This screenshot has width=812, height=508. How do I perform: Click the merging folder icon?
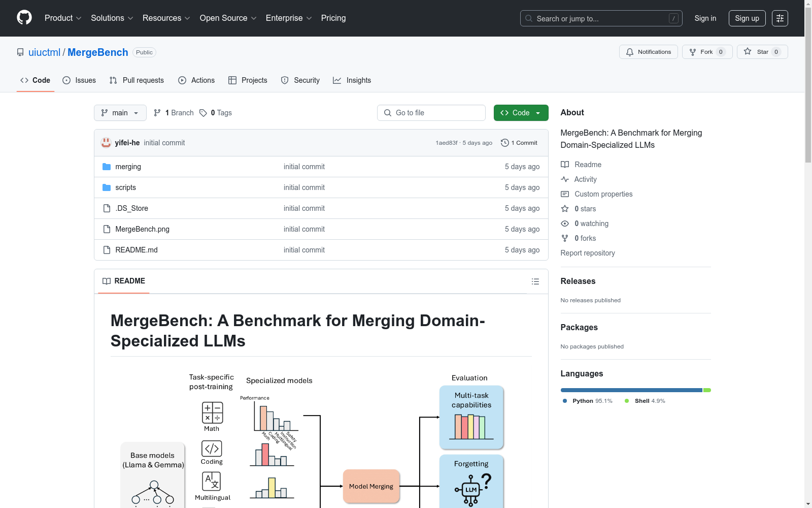point(107,167)
